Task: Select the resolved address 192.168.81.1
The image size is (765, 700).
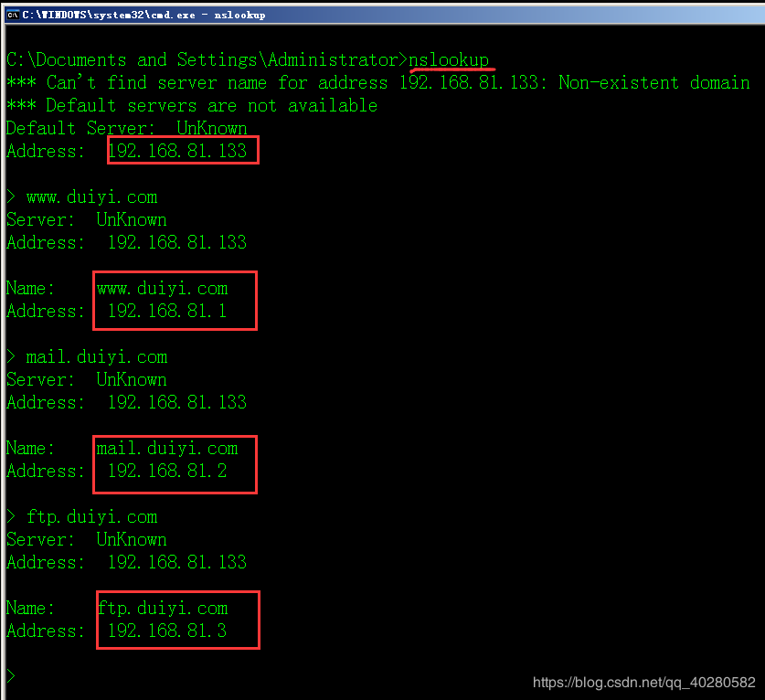Action: point(167,312)
